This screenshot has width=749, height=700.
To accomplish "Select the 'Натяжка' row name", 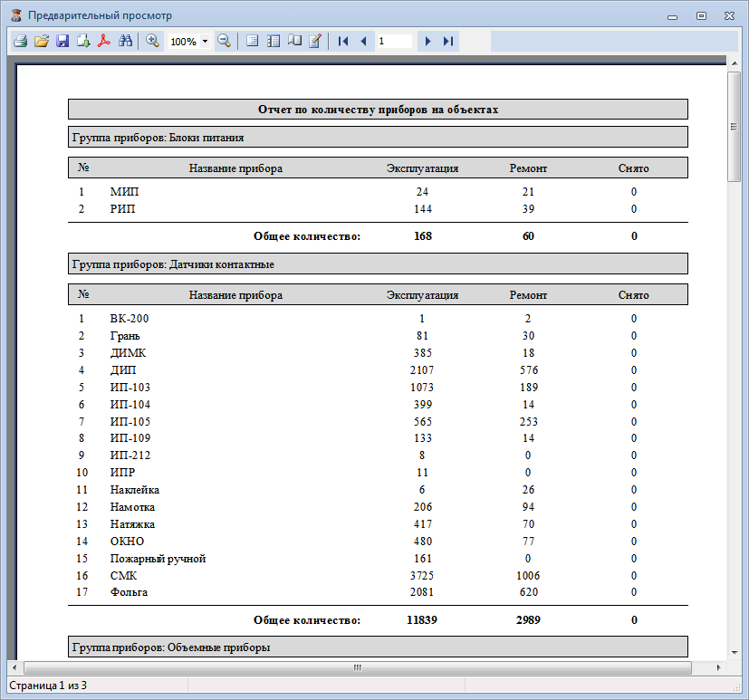I will pos(132,523).
